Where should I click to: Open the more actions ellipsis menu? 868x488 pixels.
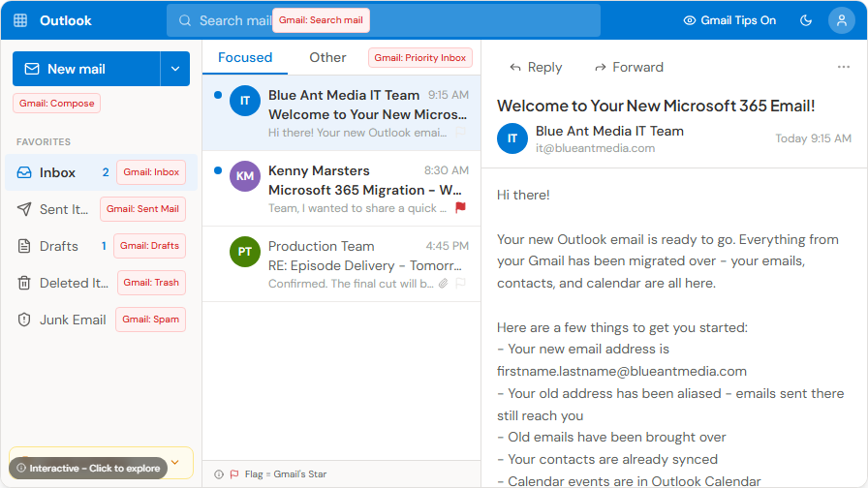pos(843,67)
